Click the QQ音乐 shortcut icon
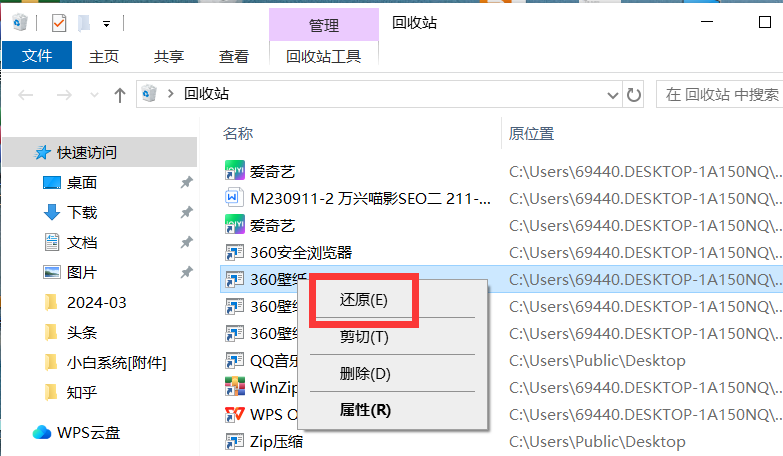 click(x=235, y=360)
